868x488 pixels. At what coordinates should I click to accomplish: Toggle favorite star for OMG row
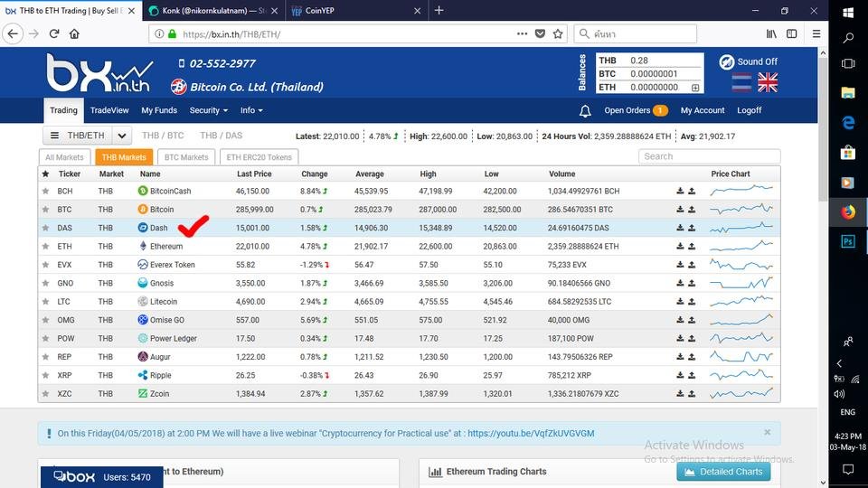45,320
